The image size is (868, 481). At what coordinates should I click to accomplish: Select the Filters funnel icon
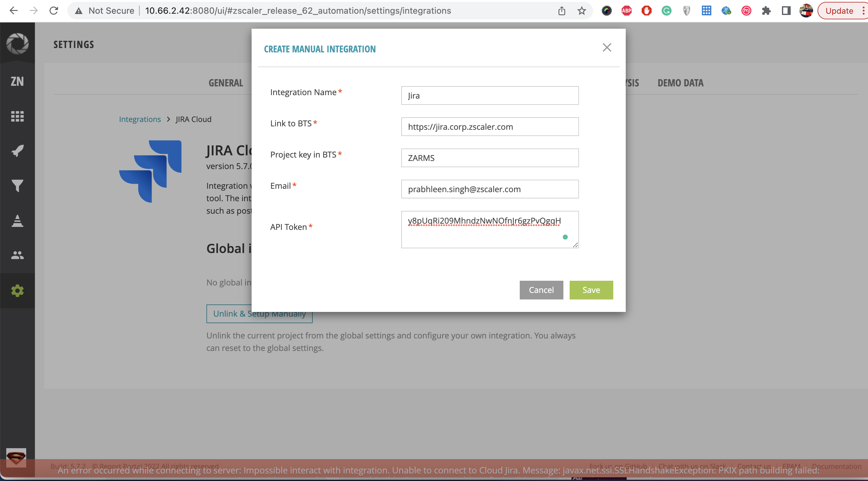click(x=17, y=185)
